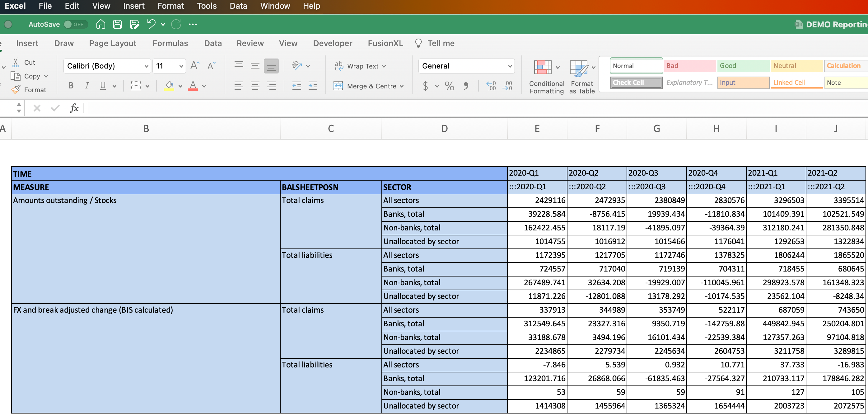Click the Borders icon in ribbon
The height and width of the screenshot is (416, 868).
[135, 85]
